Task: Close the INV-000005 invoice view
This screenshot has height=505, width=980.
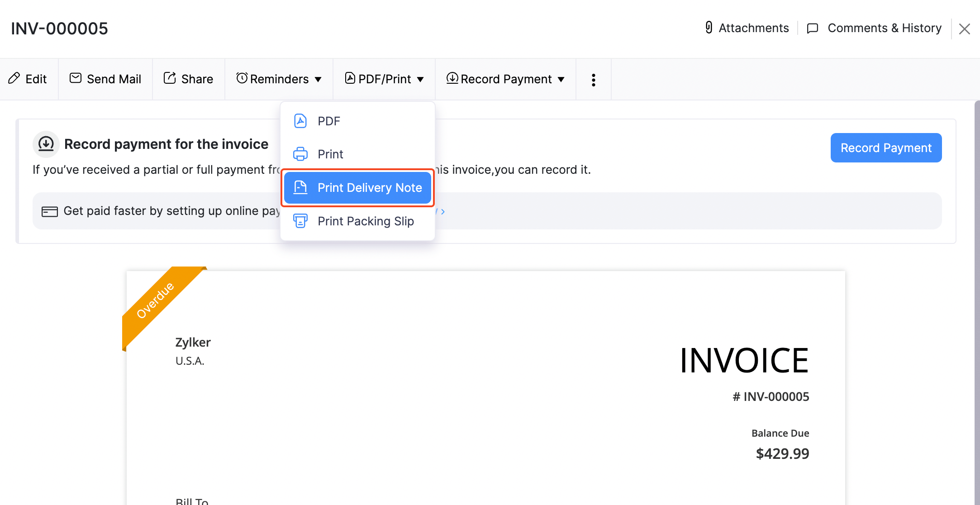Action: 965,28
